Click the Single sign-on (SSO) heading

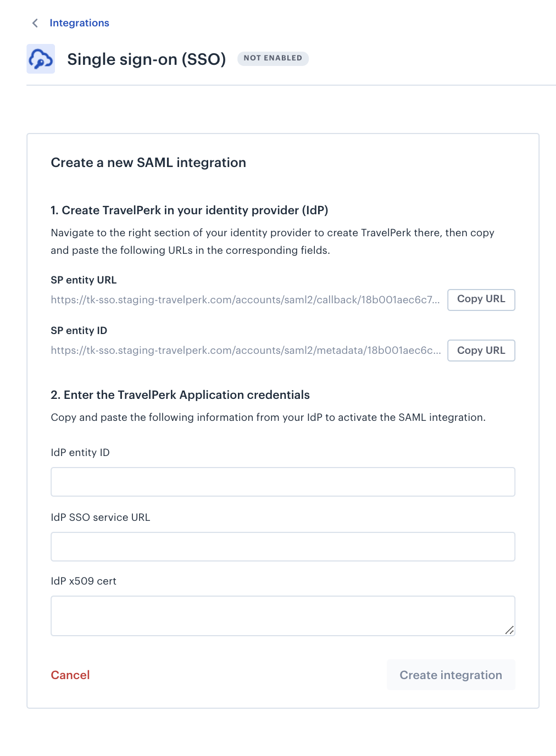[x=147, y=59]
